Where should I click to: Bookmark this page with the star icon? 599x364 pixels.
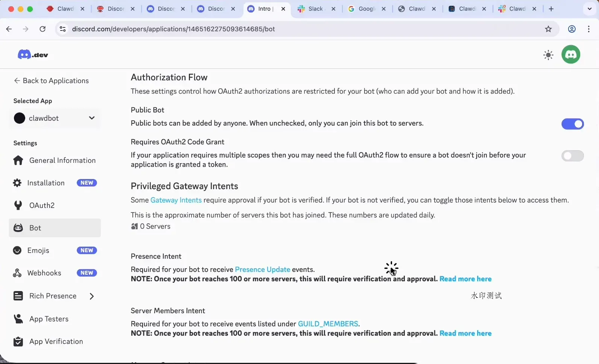(548, 29)
